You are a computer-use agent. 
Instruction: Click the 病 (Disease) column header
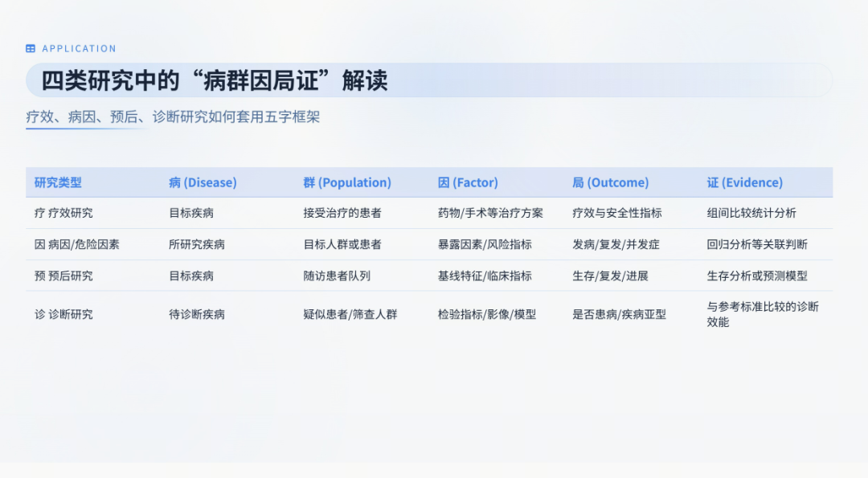(203, 182)
